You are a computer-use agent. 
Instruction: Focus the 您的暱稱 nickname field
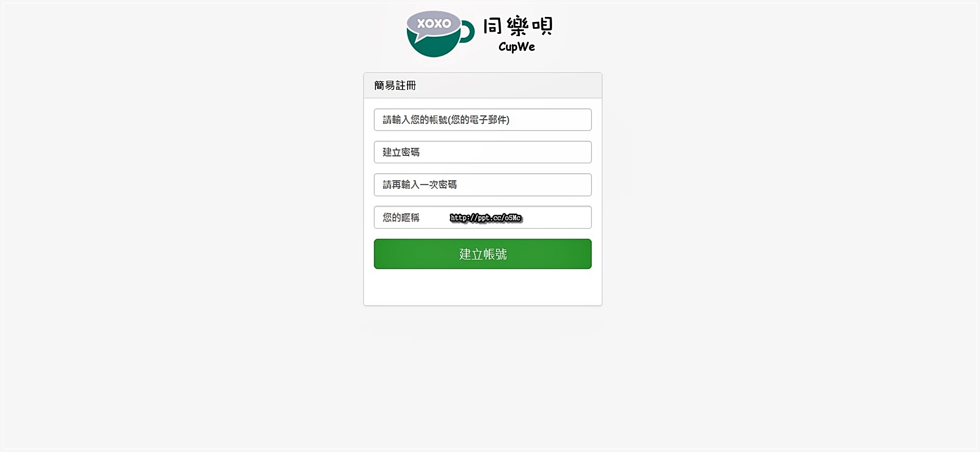point(483,217)
